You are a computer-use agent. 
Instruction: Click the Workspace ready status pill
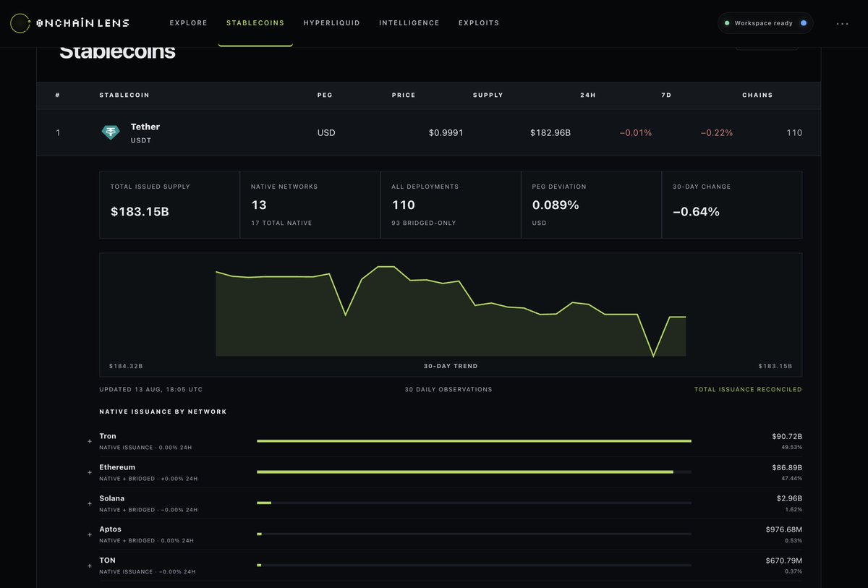click(x=765, y=23)
